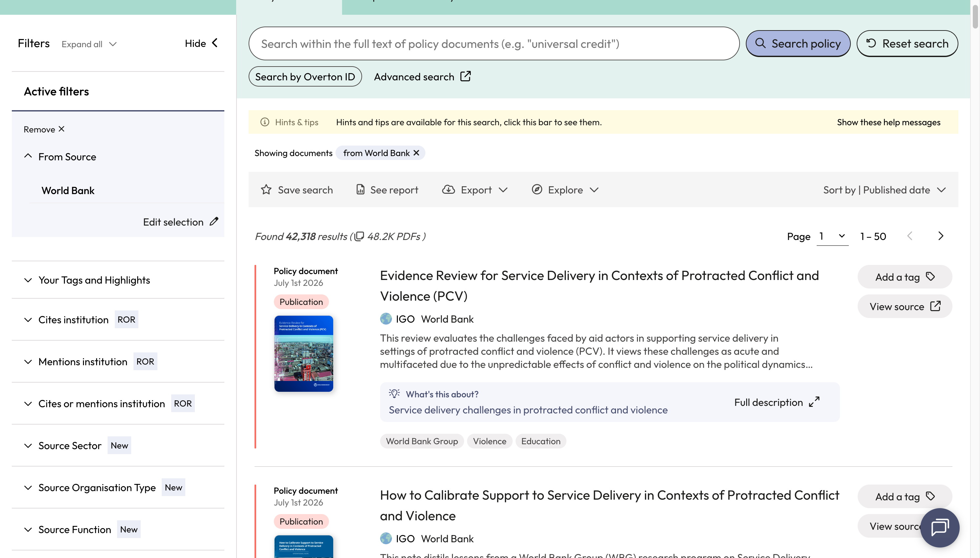Screen dimensions: 980x558
Task: Click the Hints & tips info icon
Action: [265, 122]
